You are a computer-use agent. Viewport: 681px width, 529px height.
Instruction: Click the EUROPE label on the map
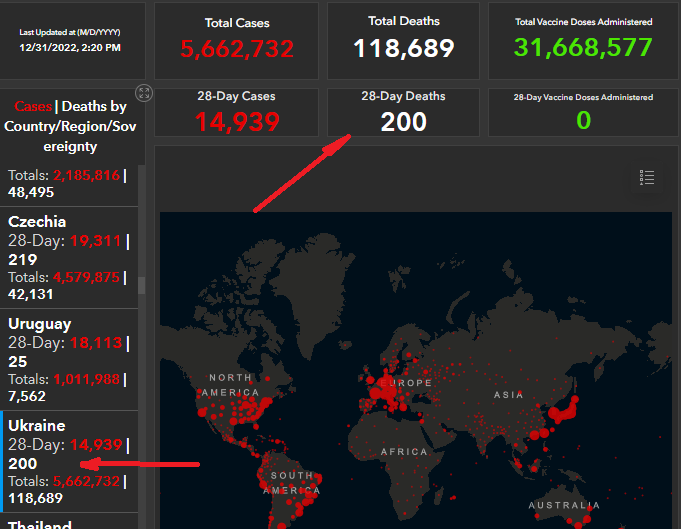click(407, 383)
